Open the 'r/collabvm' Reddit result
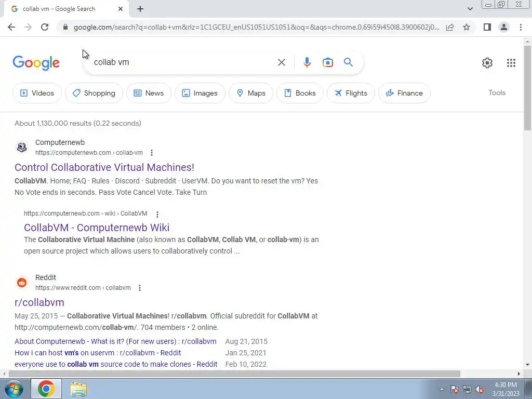 point(39,302)
